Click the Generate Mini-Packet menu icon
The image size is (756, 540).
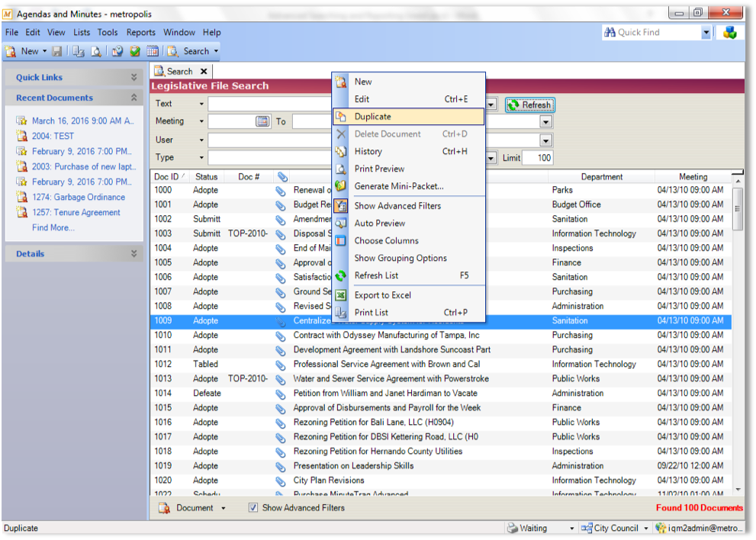[341, 186]
